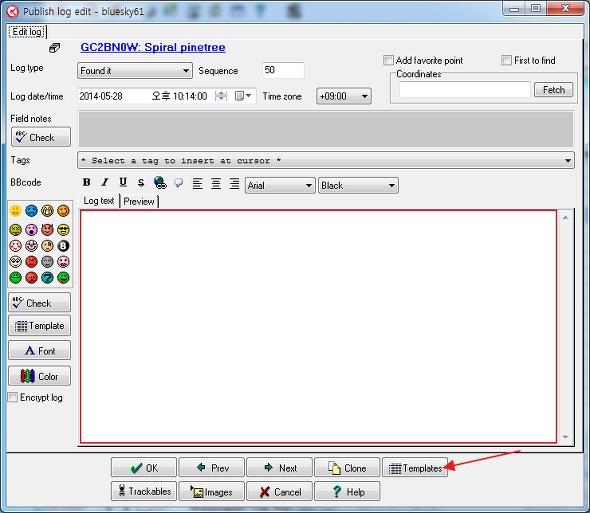
Task: Insert the red devil smiley
Action: tap(47, 229)
